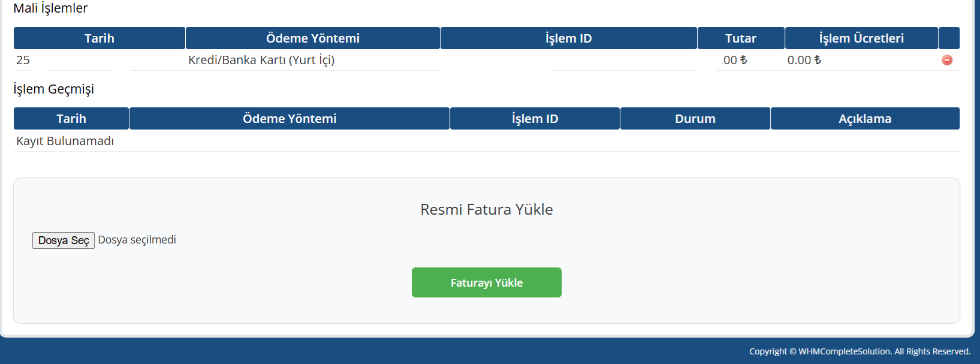
Task: Remove the transaction row via red minus icon
Action: tap(947, 60)
